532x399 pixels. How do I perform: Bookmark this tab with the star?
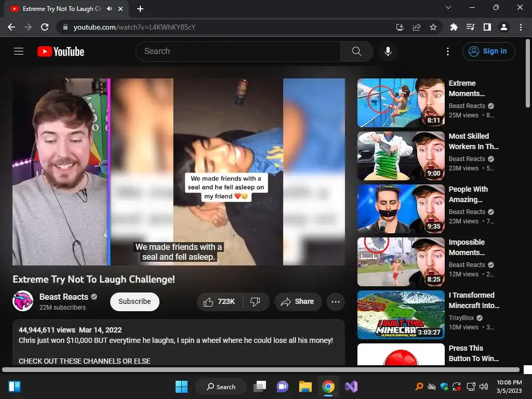pyautogui.click(x=433, y=27)
